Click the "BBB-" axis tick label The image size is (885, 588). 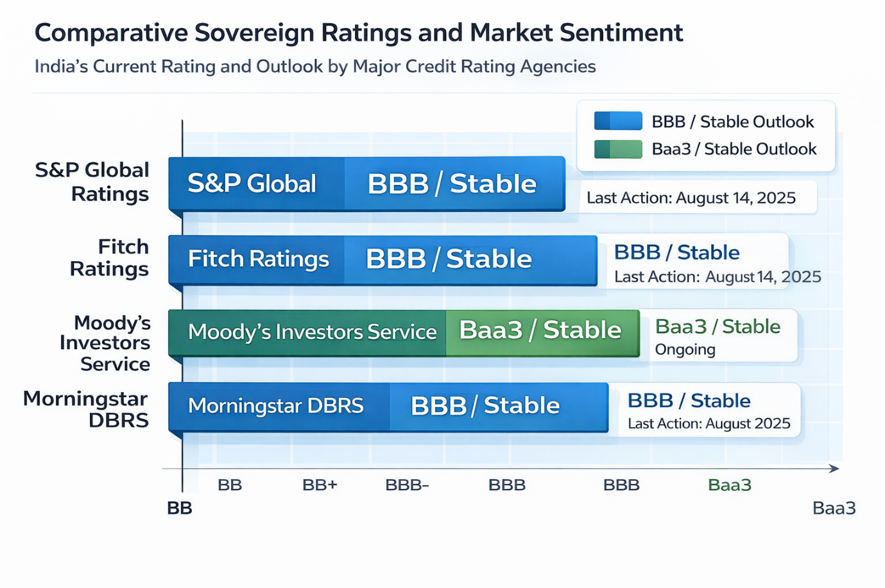407,485
